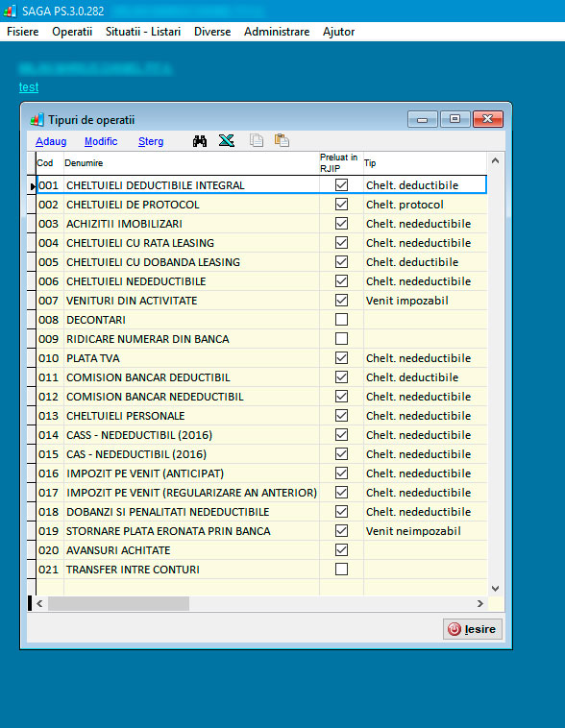The height and width of the screenshot is (728, 565).
Task: Click the vertical scrollbar down arrow
Action: 495,589
